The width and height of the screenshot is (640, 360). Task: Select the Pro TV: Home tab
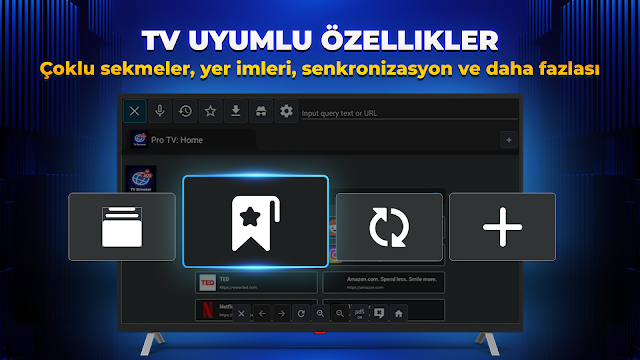191,140
